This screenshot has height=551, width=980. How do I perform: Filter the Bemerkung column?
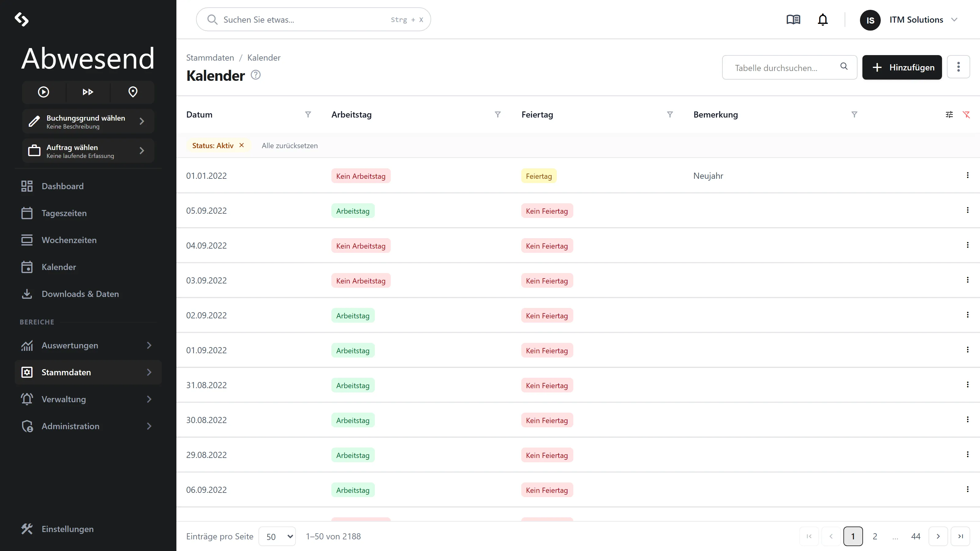tap(854, 114)
